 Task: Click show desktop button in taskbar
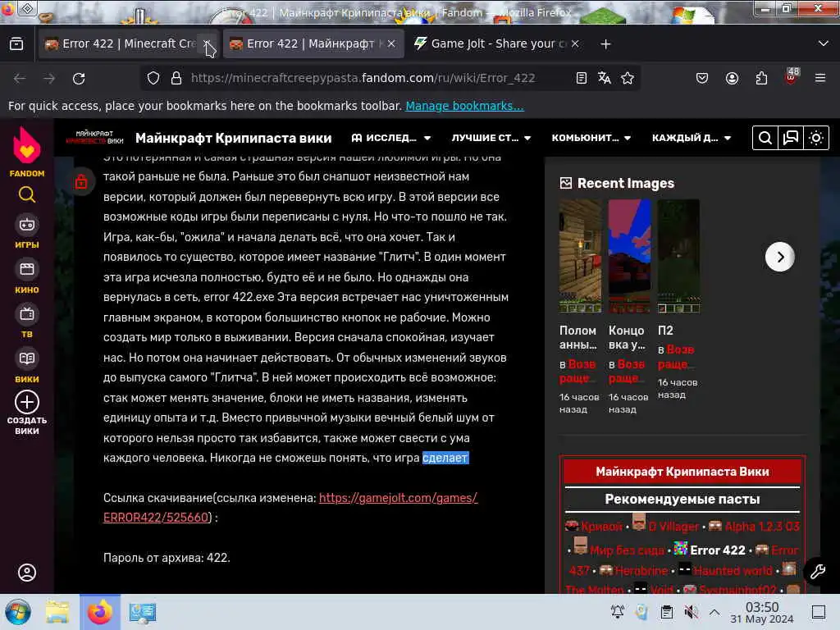click(819, 612)
